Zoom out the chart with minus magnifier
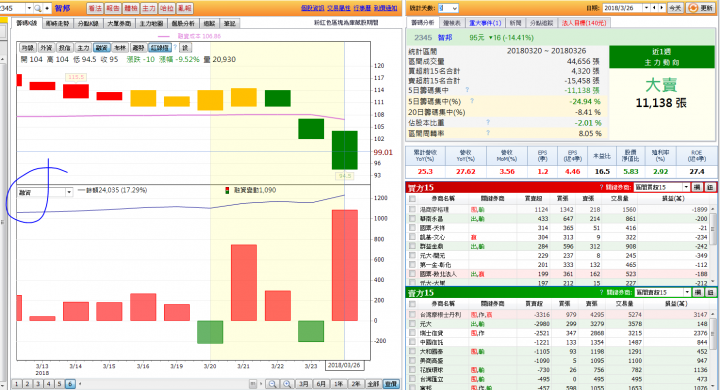Screen dimensions: 720x390 (x=272, y=384)
